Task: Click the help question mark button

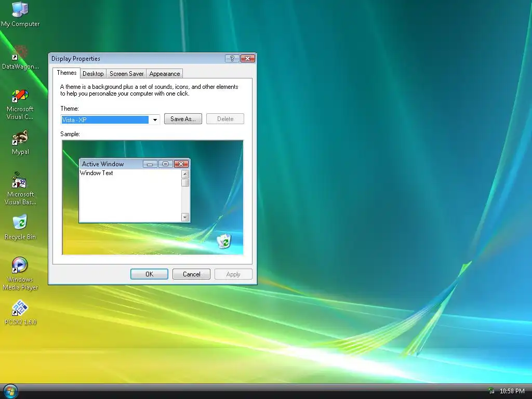Action: pos(232,58)
